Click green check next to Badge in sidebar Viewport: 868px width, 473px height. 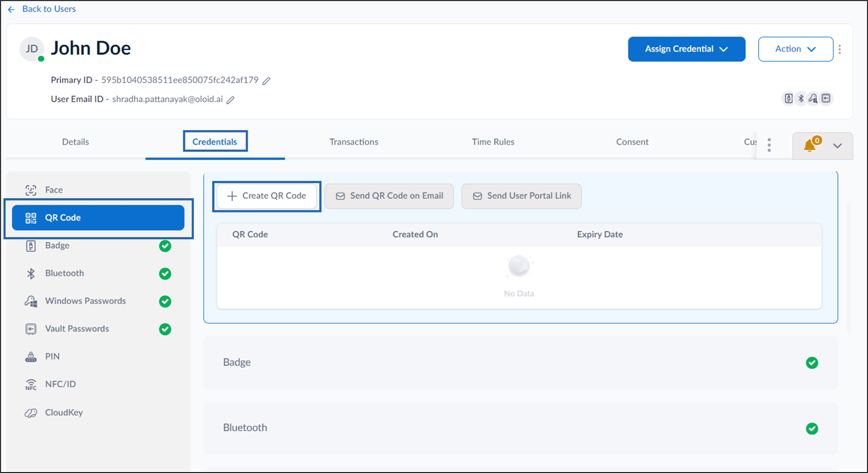point(165,246)
